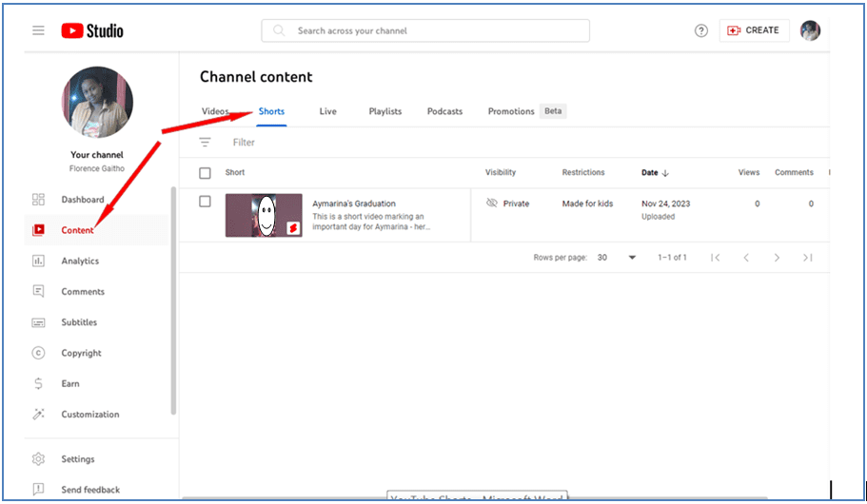
Task: Click 'Made for kids' restriction text
Action: click(x=587, y=204)
